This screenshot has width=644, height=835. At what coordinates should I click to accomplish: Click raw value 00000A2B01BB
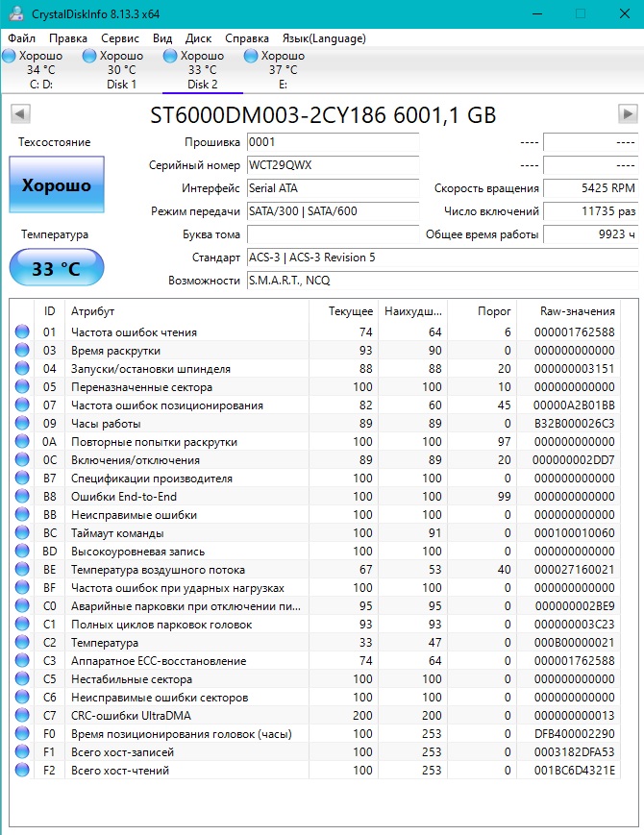(x=574, y=405)
